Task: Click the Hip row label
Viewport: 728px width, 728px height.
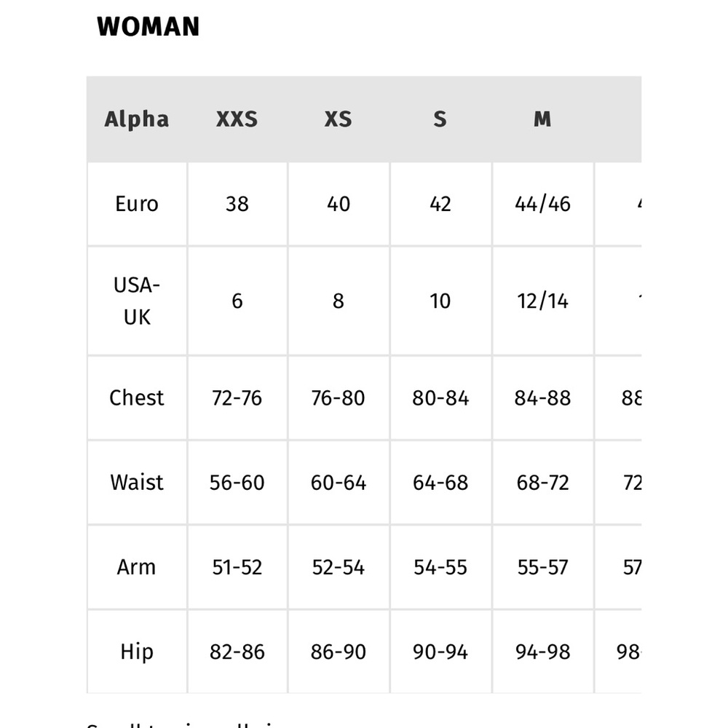Action: click(x=137, y=652)
